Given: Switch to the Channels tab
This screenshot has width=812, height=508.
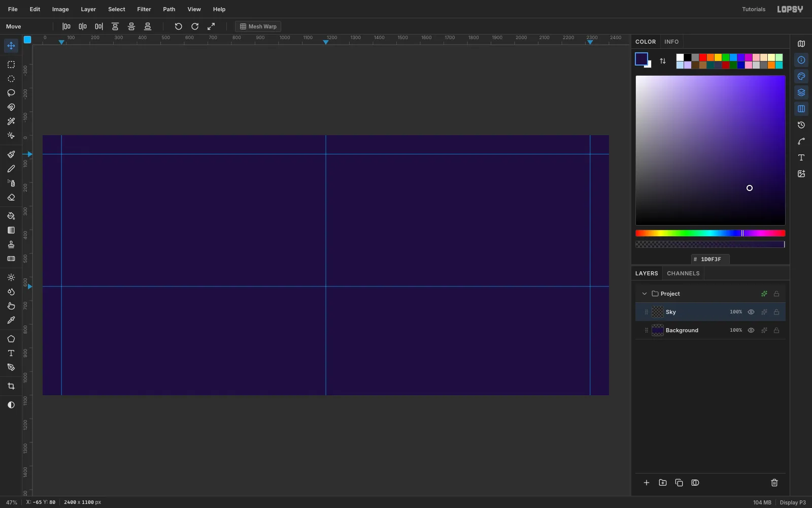Looking at the screenshot, I should (x=683, y=273).
